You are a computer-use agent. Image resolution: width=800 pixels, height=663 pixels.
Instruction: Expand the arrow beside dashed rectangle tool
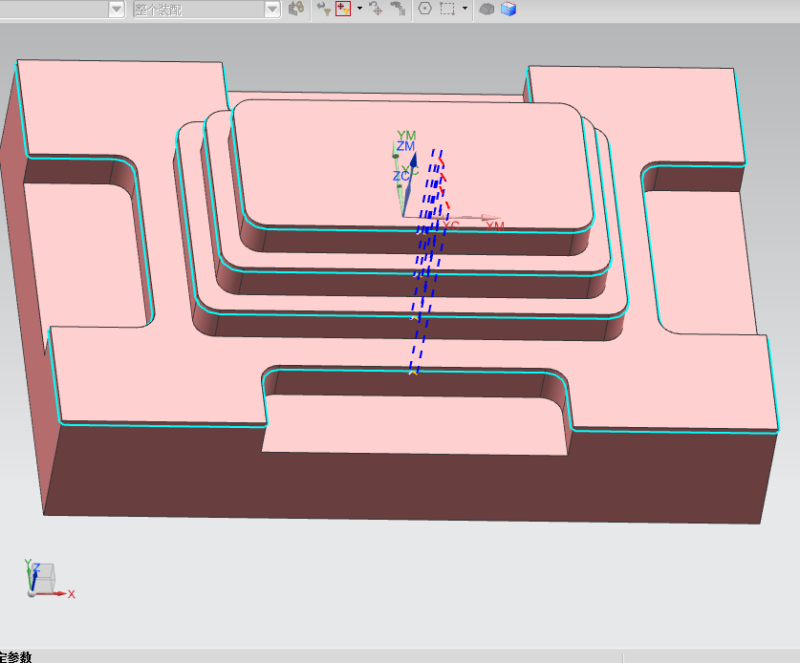(465, 9)
